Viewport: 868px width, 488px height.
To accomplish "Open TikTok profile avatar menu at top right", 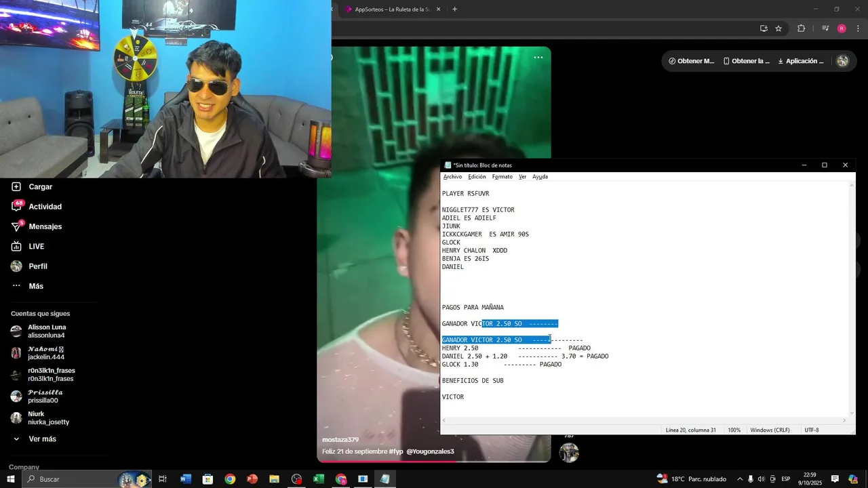I will (x=843, y=61).
